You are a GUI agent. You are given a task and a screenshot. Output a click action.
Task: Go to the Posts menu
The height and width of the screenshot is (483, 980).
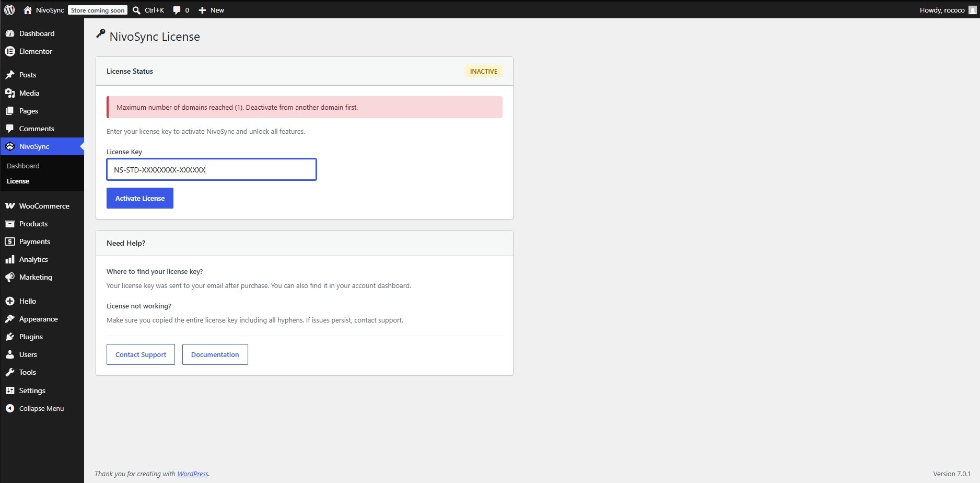coord(28,75)
